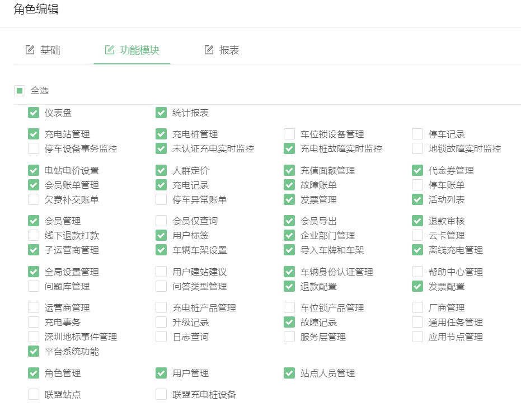
Task: Check the 停车记录 checkbox
Action: click(x=417, y=134)
